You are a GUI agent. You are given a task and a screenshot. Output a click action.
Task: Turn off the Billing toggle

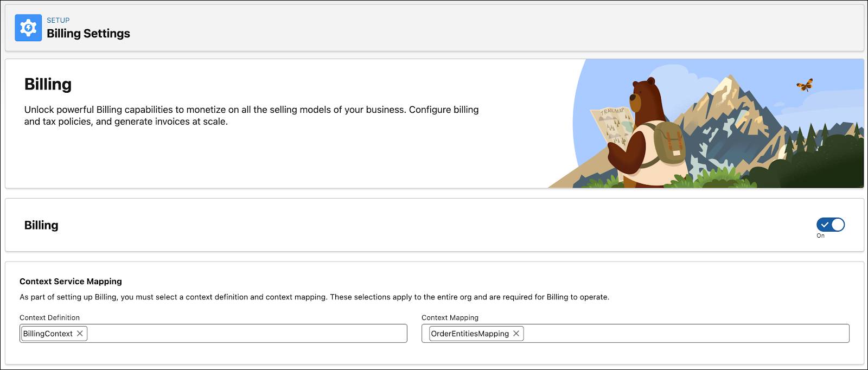point(831,225)
